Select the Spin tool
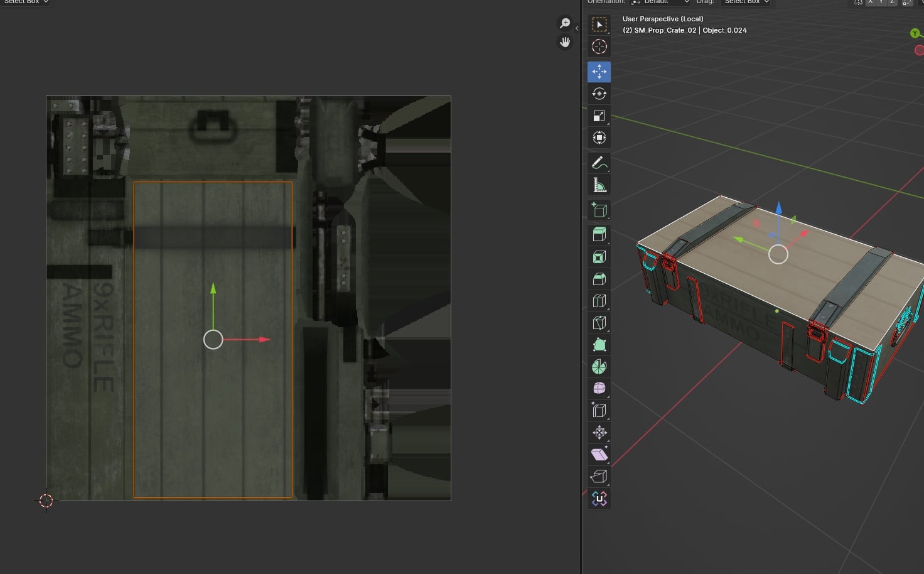 pos(599,367)
